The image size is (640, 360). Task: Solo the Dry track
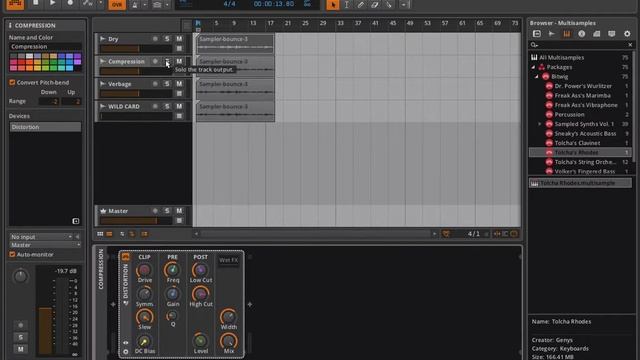pos(167,38)
